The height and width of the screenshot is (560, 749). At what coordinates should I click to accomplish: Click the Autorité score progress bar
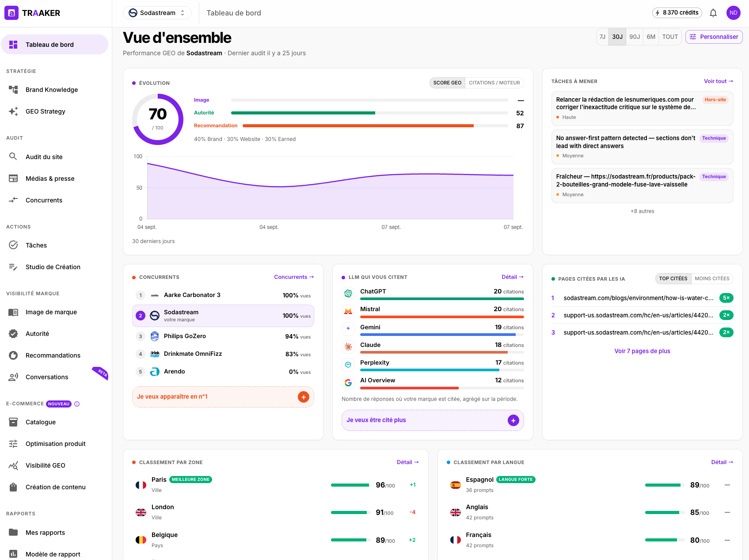369,113
